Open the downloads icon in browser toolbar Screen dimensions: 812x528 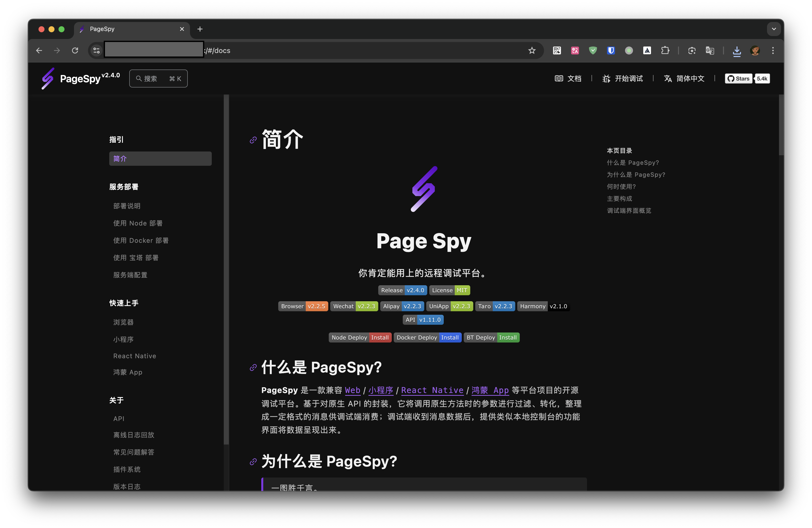tap(737, 51)
